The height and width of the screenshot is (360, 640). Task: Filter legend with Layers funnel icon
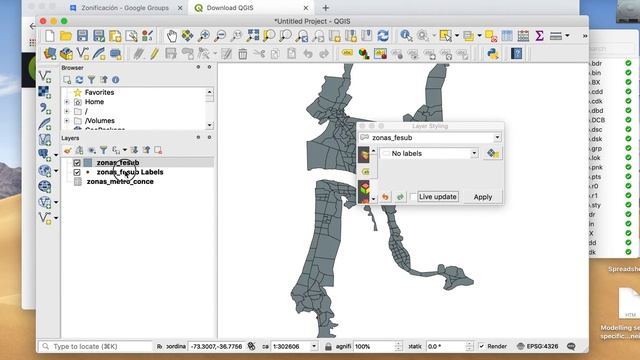click(104, 151)
